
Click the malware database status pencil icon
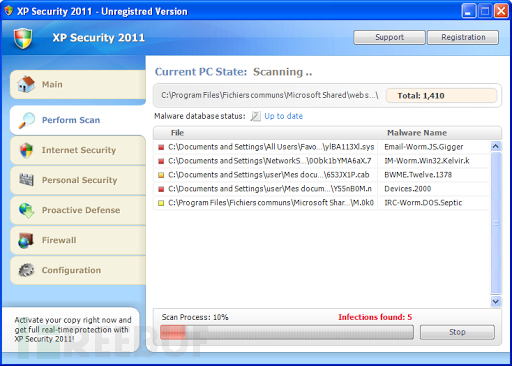point(255,116)
